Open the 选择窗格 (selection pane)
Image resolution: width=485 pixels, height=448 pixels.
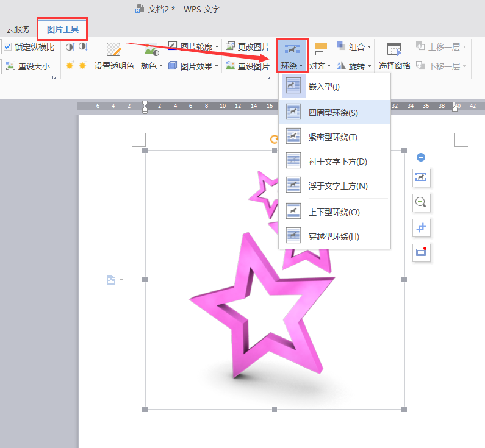pyautogui.click(x=394, y=57)
